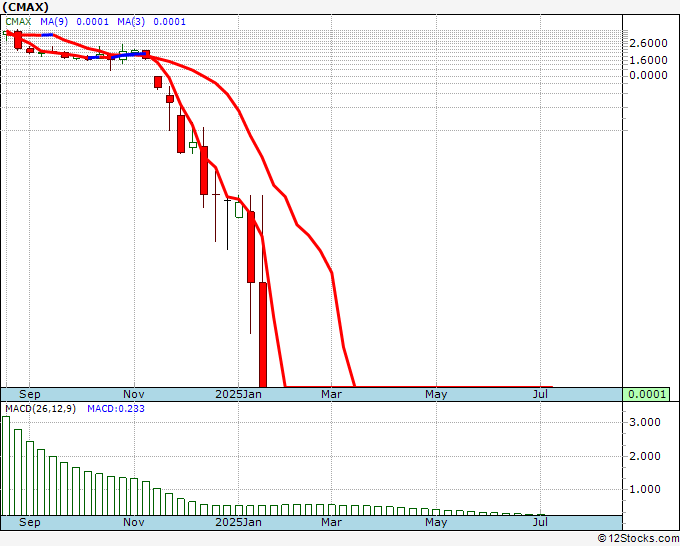Screen dimensions: 680x546
Task: Click May on the MACD panel time axis
Action: (436, 522)
